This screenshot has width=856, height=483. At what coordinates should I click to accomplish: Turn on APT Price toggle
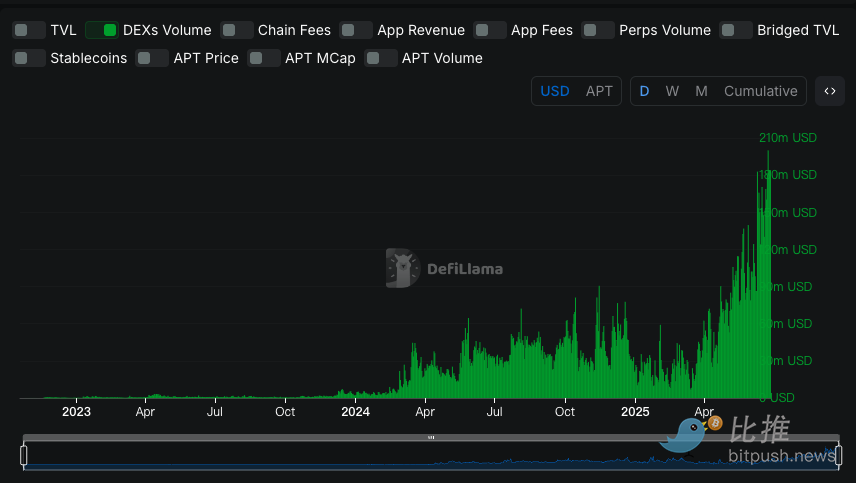[x=152, y=58]
